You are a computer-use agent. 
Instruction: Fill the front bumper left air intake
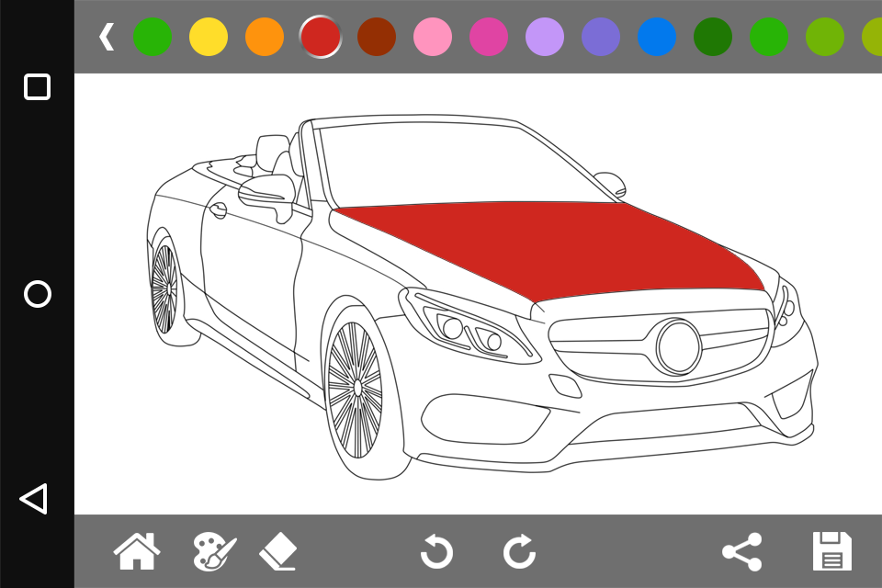click(484, 417)
